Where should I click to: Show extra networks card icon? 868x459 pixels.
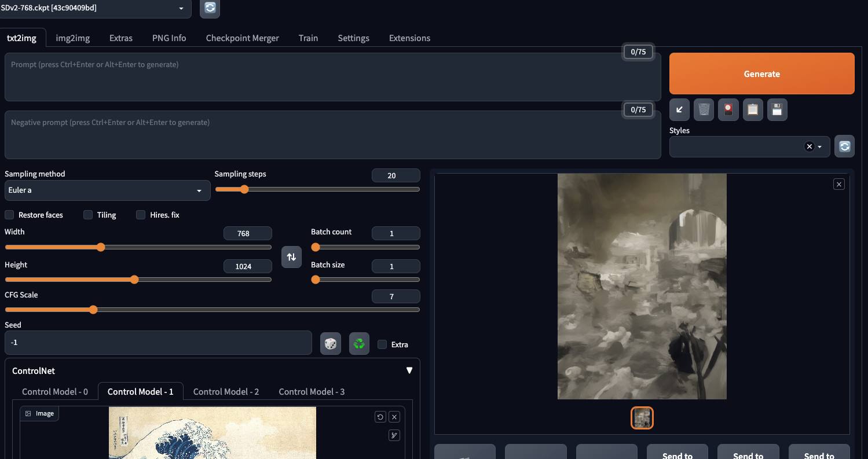[728, 109]
